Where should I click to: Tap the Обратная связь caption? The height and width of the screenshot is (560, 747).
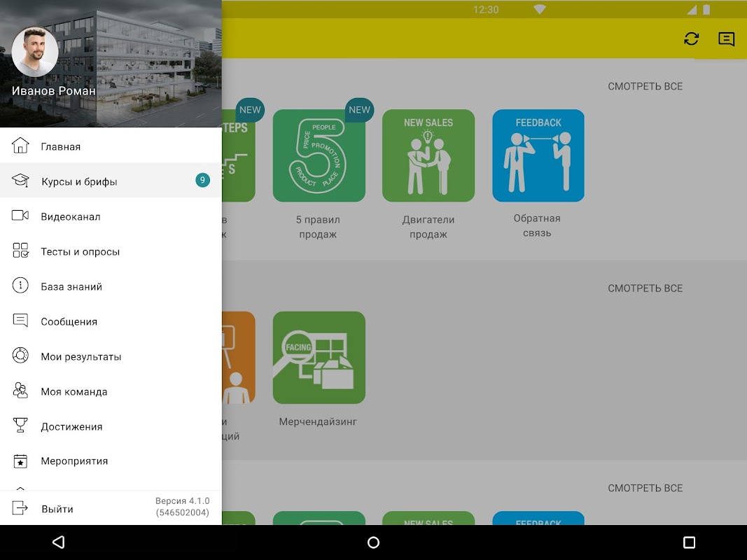tap(537, 225)
